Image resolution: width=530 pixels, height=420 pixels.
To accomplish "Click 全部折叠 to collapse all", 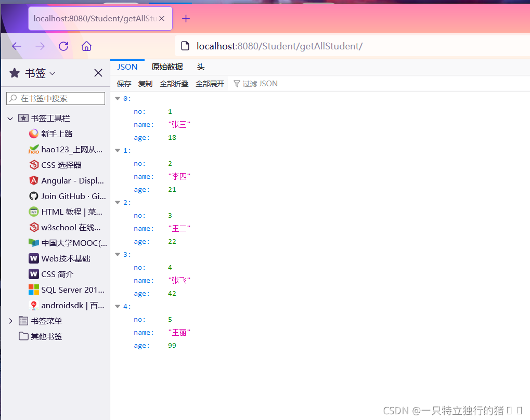I will [x=174, y=84].
